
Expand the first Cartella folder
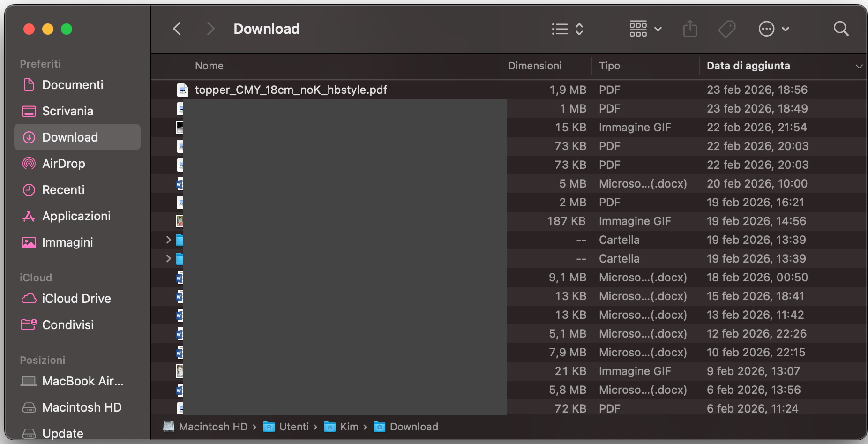pyautogui.click(x=168, y=240)
